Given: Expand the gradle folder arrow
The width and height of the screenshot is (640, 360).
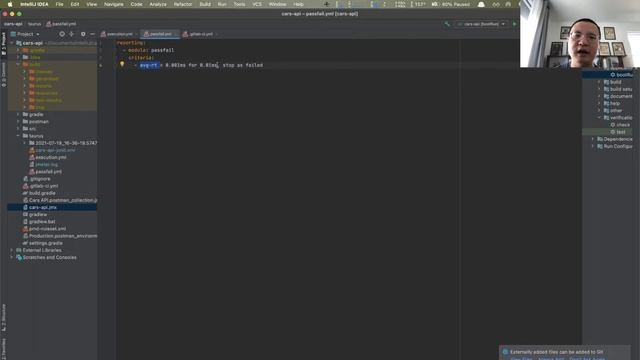Looking at the screenshot, I should point(18,115).
